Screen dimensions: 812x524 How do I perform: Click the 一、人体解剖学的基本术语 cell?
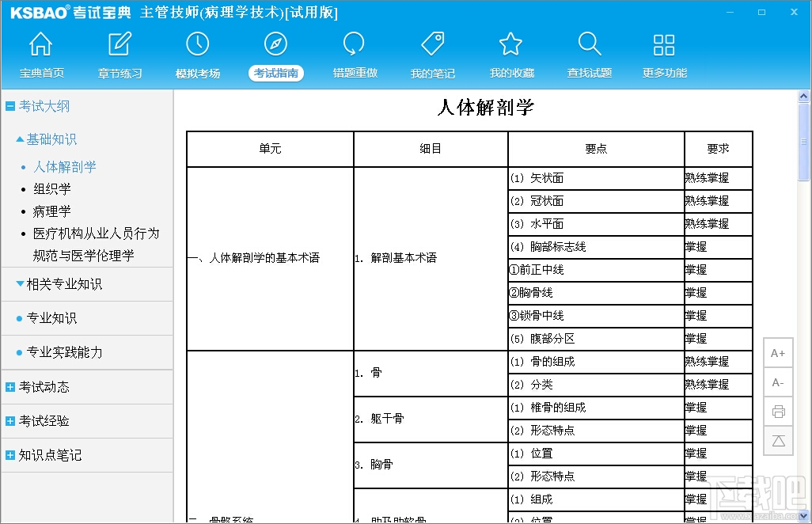270,258
